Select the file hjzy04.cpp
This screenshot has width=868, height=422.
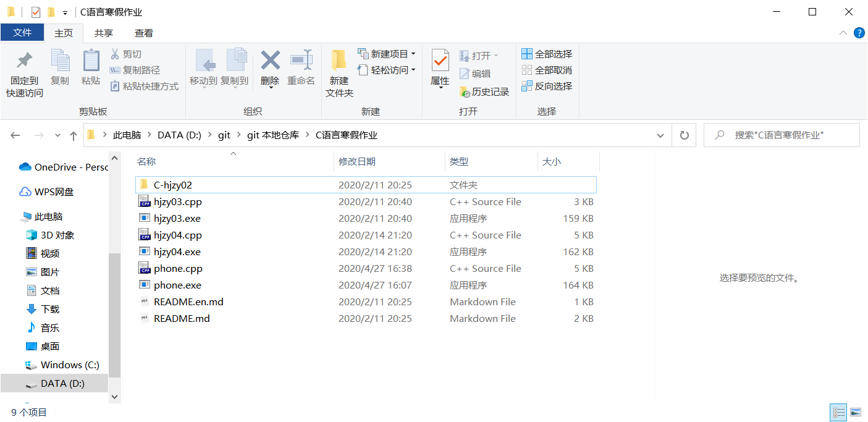click(366, 235)
